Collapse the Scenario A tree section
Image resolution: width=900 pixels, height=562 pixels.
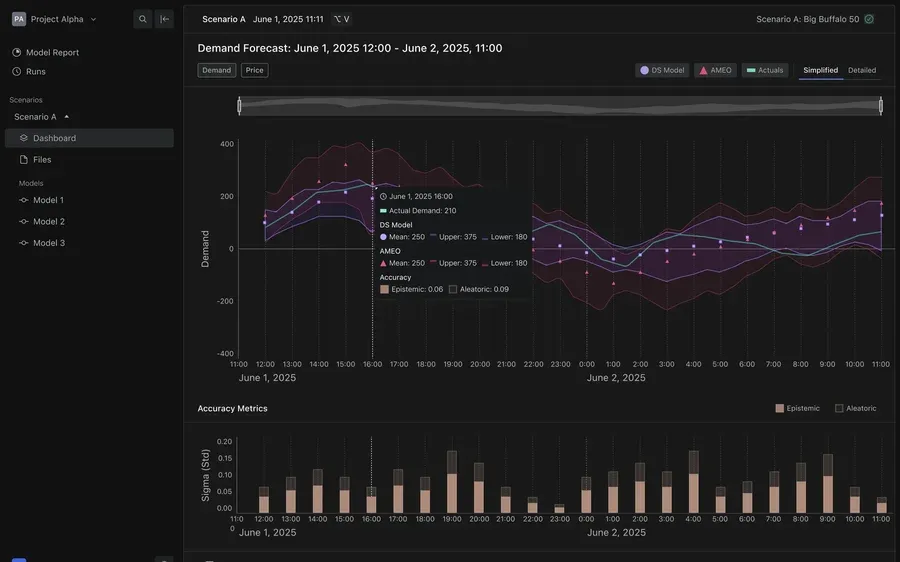(x=67, y=117)
